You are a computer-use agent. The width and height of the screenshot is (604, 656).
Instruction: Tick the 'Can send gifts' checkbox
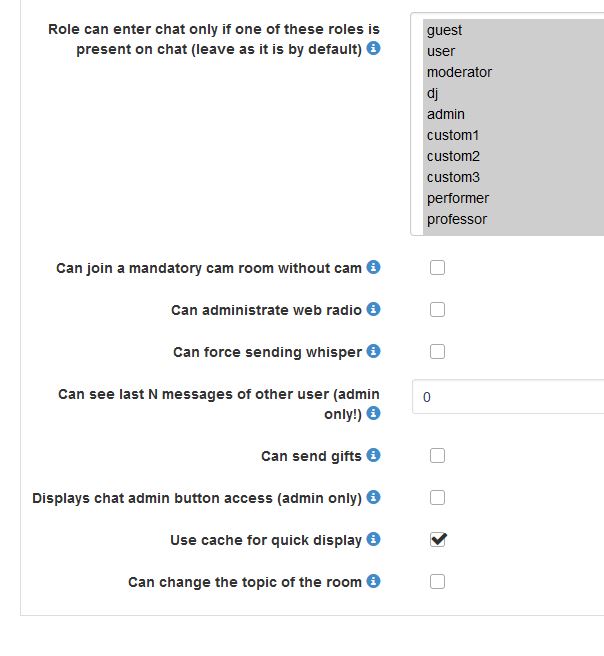(437, 455)
